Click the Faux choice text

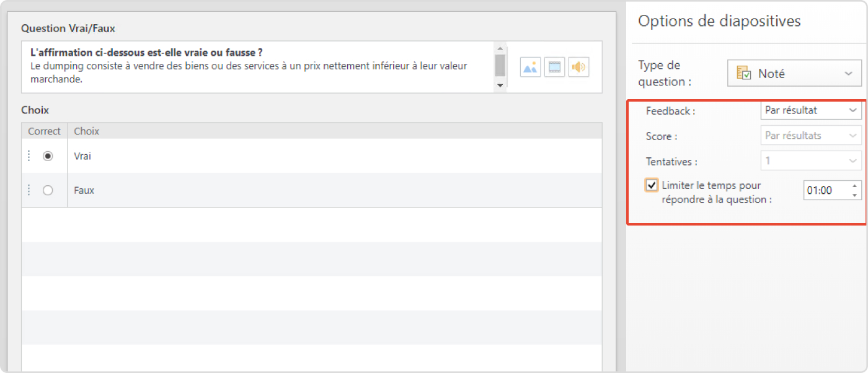pyautogui.click(x=84, y=190)
